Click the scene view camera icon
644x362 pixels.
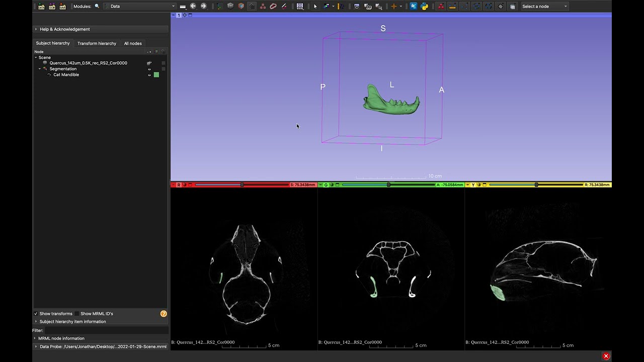pos(368,6)
